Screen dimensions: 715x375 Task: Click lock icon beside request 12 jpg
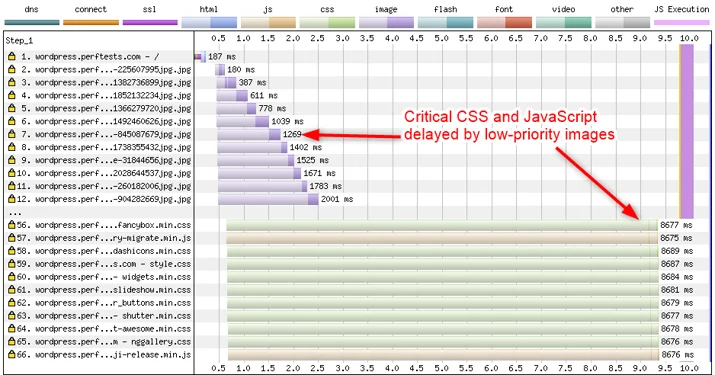coord(12,199)
